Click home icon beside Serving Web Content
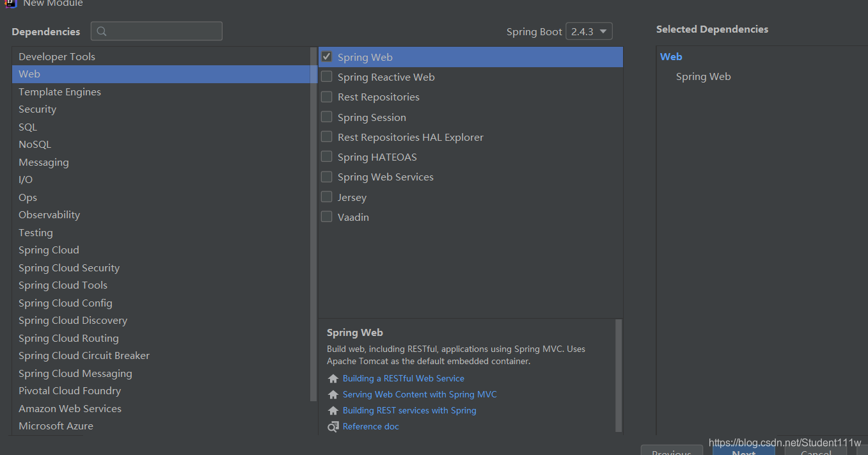Viewport: 868px width, 455px height. (333, 395)
